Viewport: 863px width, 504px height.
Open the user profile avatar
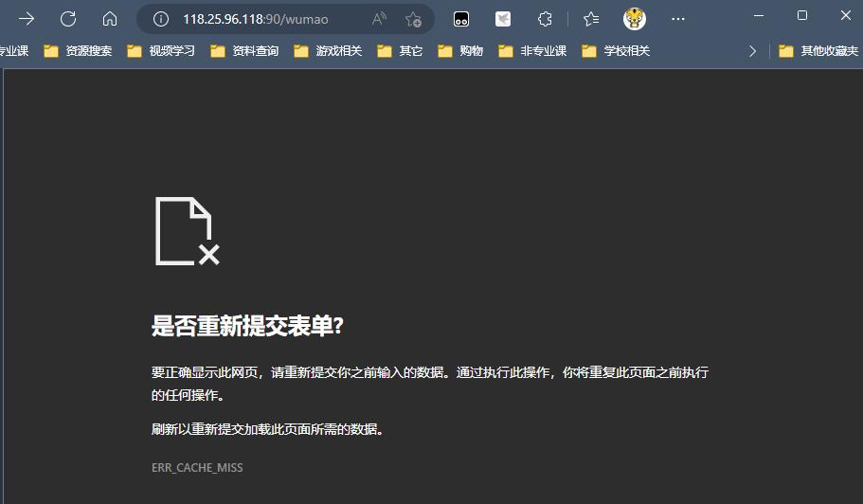pyautogui.click(x=635, y=19)
